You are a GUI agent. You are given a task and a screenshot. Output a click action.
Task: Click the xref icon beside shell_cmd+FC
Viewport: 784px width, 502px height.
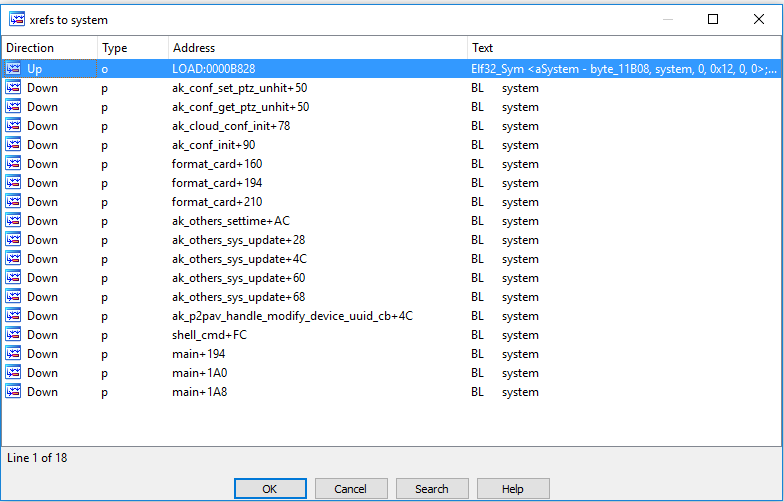[x=14, y=334]
